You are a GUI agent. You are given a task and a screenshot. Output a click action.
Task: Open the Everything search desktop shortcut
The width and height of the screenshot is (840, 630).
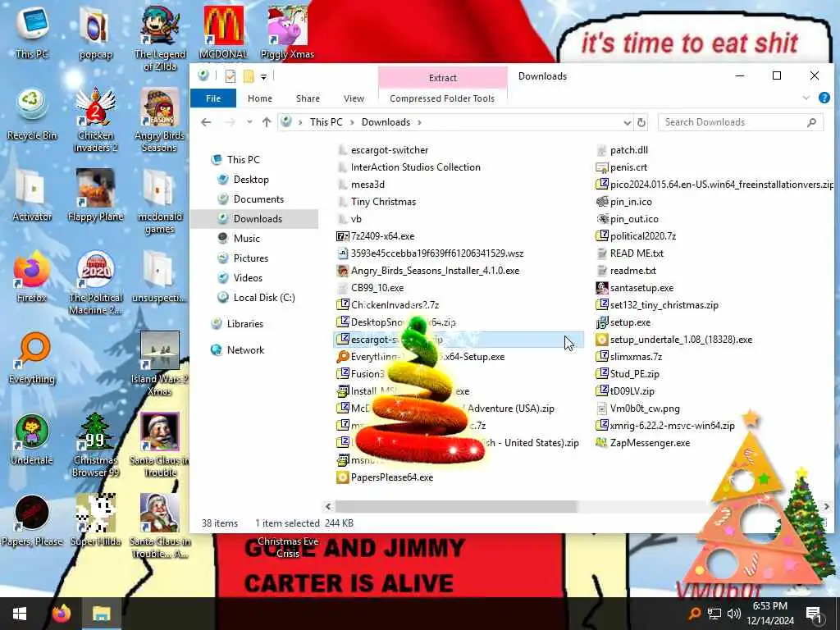coord(32,358)
